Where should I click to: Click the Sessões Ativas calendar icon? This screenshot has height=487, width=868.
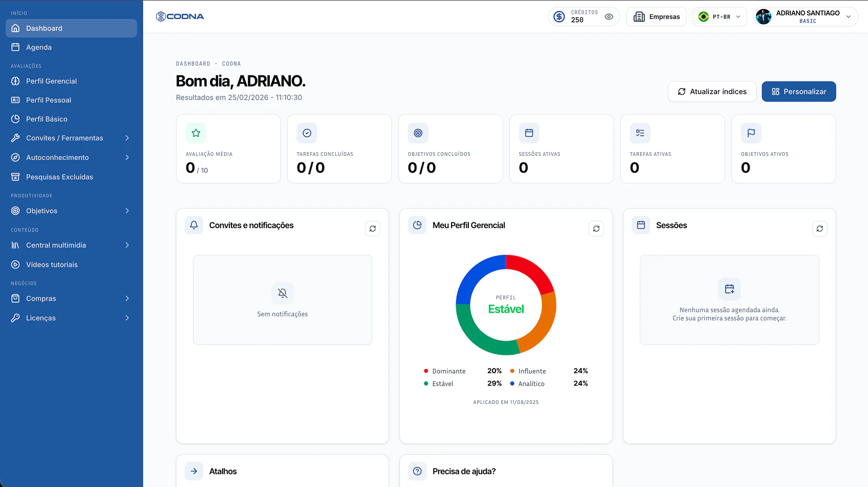click(529, 133)
